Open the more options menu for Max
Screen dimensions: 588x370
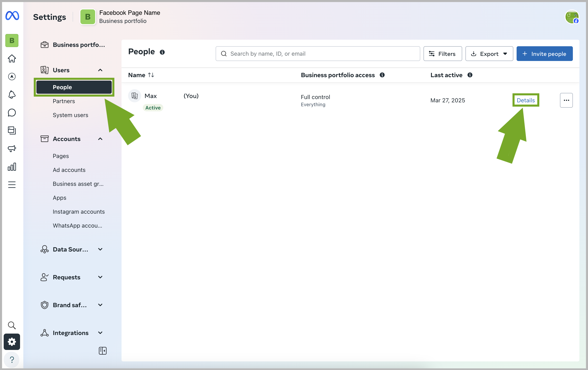pos(566,100)
